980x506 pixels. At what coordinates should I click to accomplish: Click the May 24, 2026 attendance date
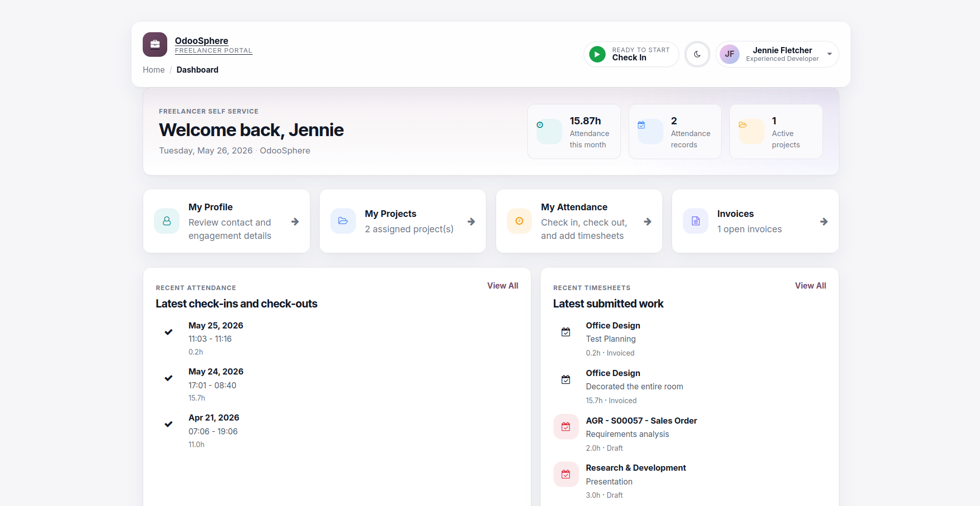click(x=216, y=372)
